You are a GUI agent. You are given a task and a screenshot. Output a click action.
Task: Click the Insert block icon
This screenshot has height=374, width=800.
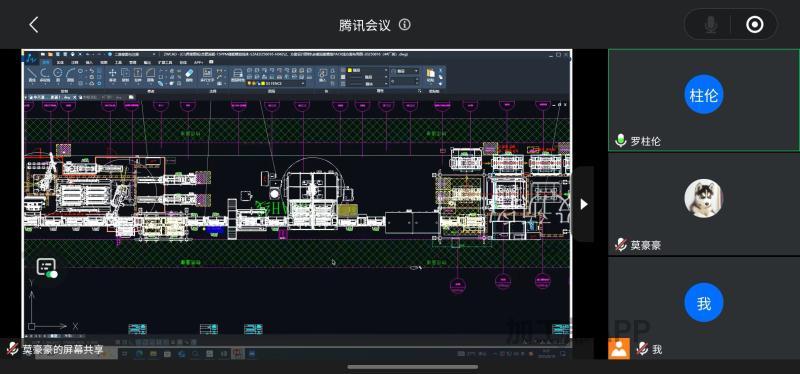[x=323, y=74]
